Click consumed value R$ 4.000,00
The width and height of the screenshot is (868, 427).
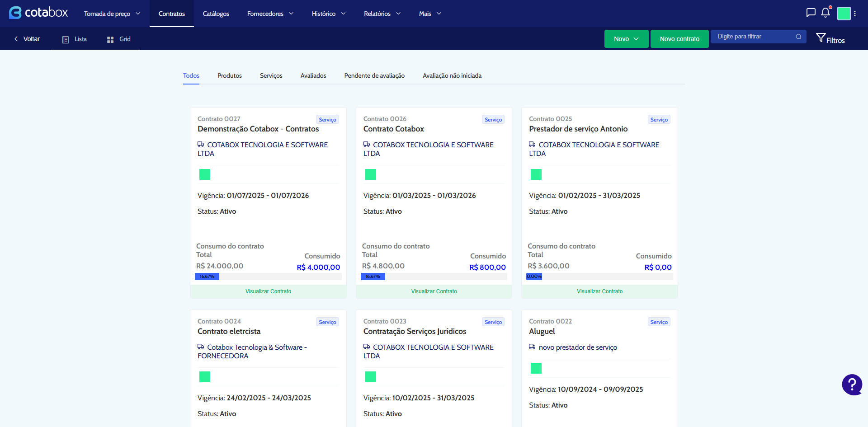pyautogui.click(x=318, y=267)
